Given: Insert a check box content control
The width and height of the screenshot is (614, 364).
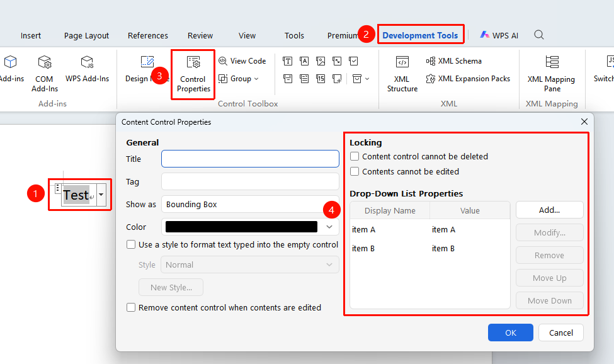Looking at the screenshot, I should pyautogui.click(x=353, y=61).
